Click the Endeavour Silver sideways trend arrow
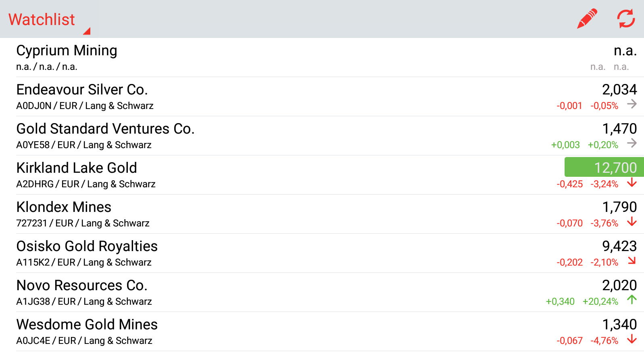 [x=632, y=104]
